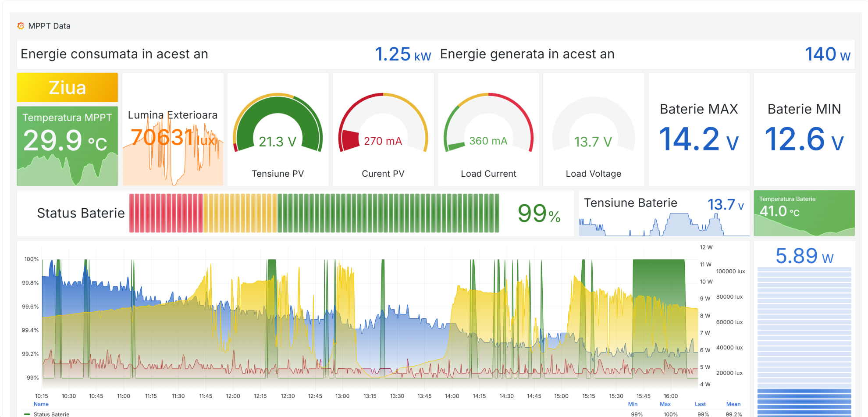Select the Baterie MAX 14.2 V value
Image resolution: width=868 pixels, height=417 pixels.
699,139
